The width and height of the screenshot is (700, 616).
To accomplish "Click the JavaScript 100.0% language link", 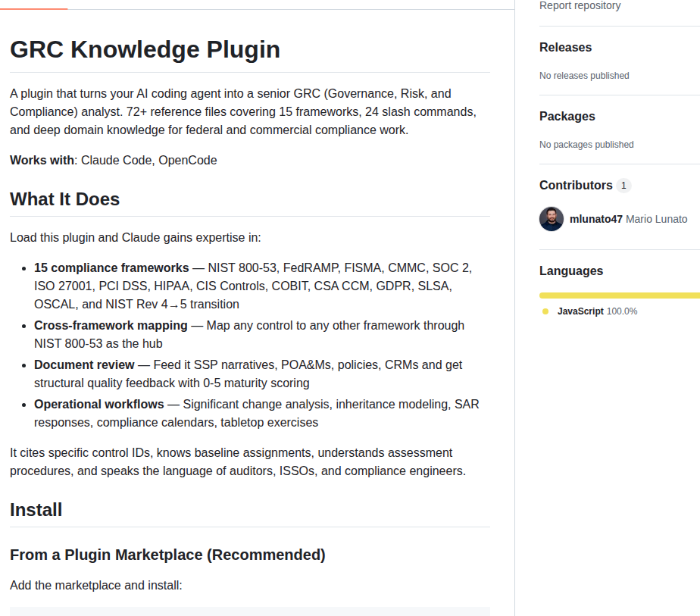I will (597, 311).
